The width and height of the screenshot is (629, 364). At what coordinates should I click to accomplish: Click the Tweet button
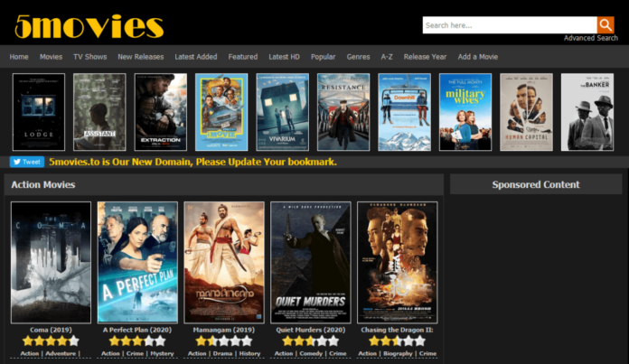pos(27,163)
